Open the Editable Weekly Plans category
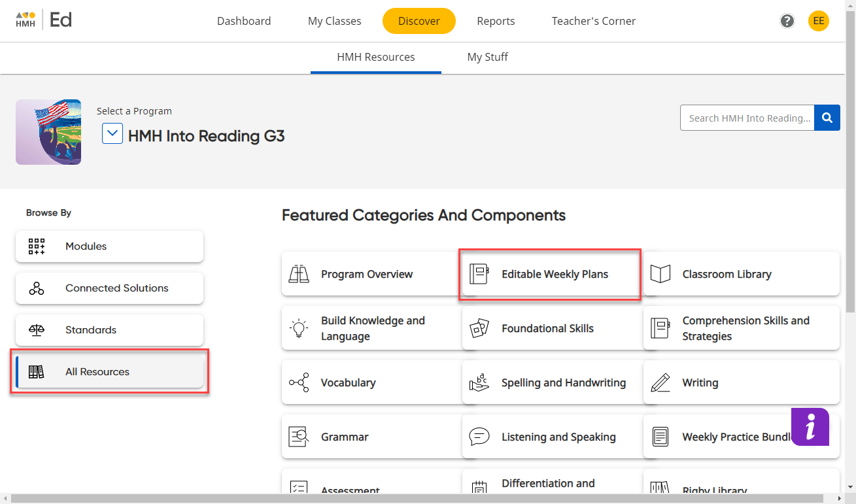This screenshot has height=504, width=856. [549, 274]
